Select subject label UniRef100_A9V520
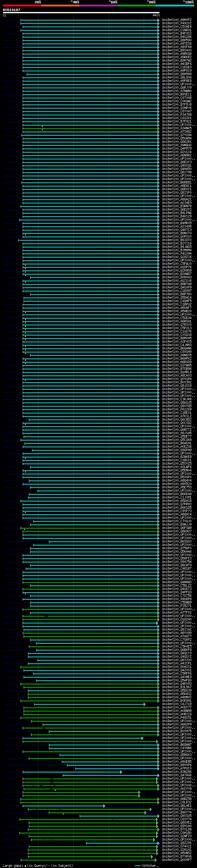 [176, 484]
